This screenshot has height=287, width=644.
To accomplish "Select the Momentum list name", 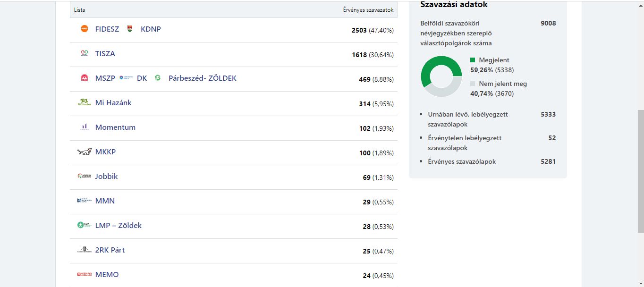I will (115, 127).
